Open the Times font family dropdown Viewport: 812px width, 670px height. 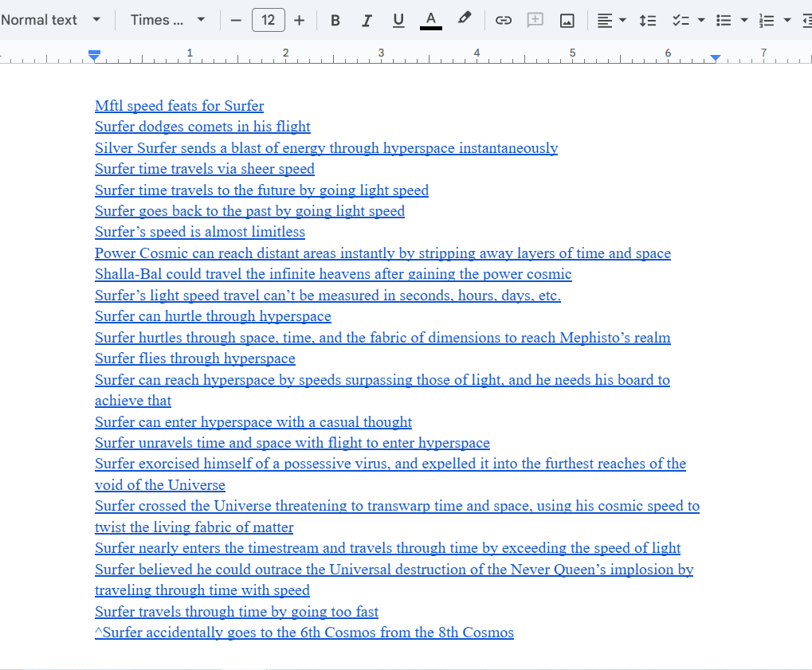tap(168, 20)
